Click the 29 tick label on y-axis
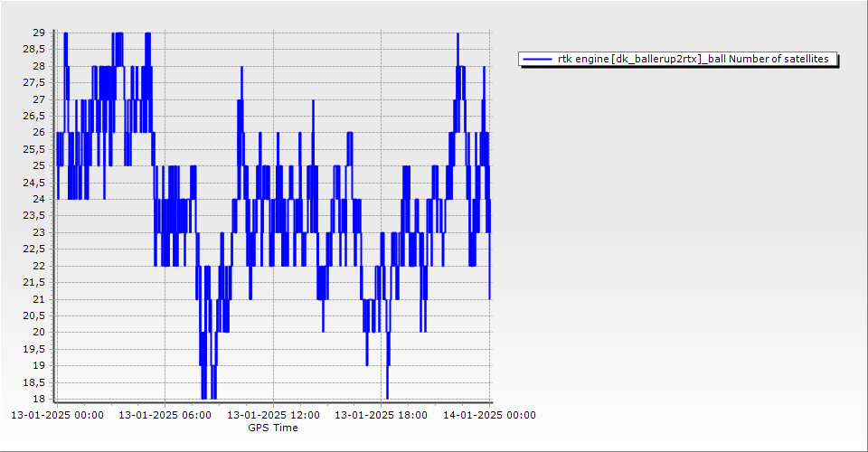Screen dimensions: 868x452 tap(39, 33)
